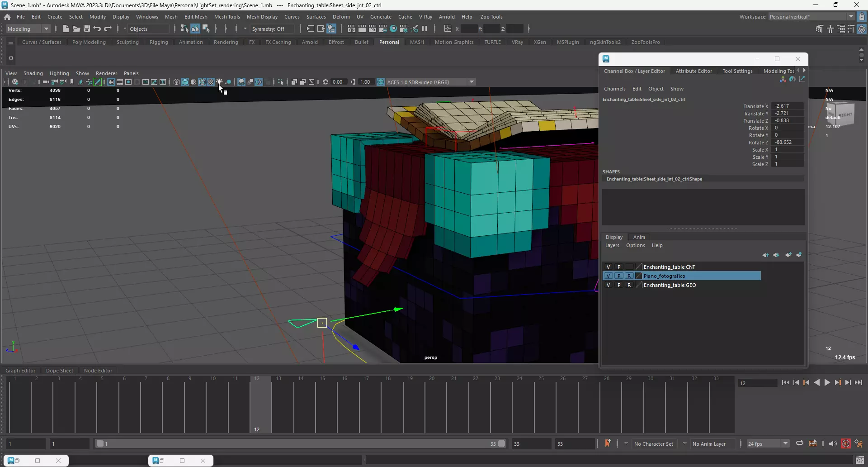
Task: Toggle R display type for Enchanting_table:GEO layer
Action: tap(629, 285)
